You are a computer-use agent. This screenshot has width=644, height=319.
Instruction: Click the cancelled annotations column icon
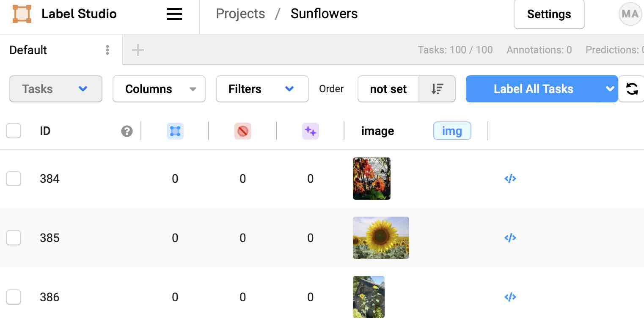[242, 131]
